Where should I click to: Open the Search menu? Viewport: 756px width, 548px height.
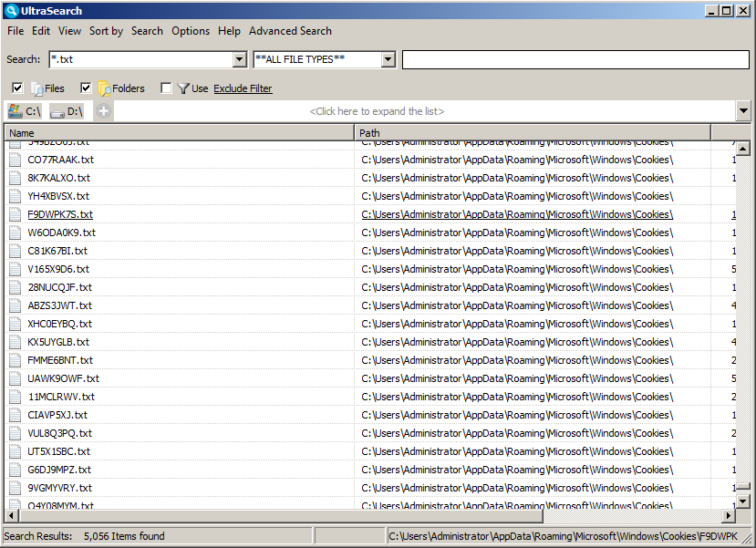[147, 31]
